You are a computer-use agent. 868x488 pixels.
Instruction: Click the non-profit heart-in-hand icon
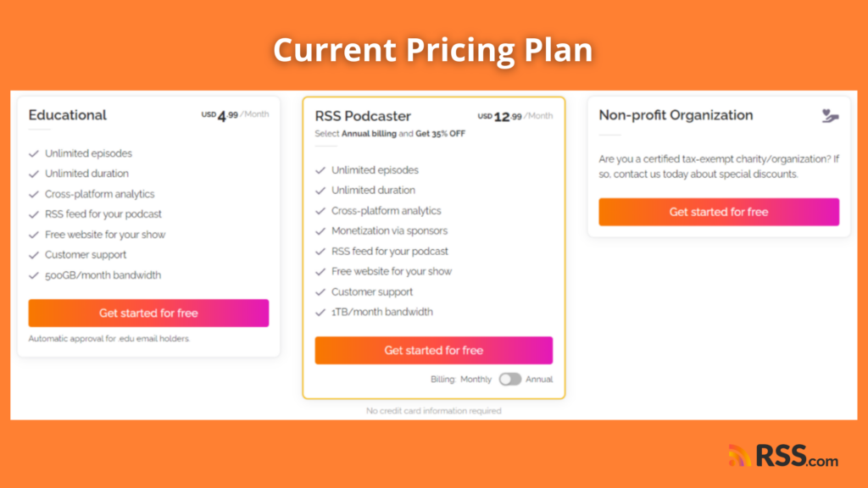point(829,115)
